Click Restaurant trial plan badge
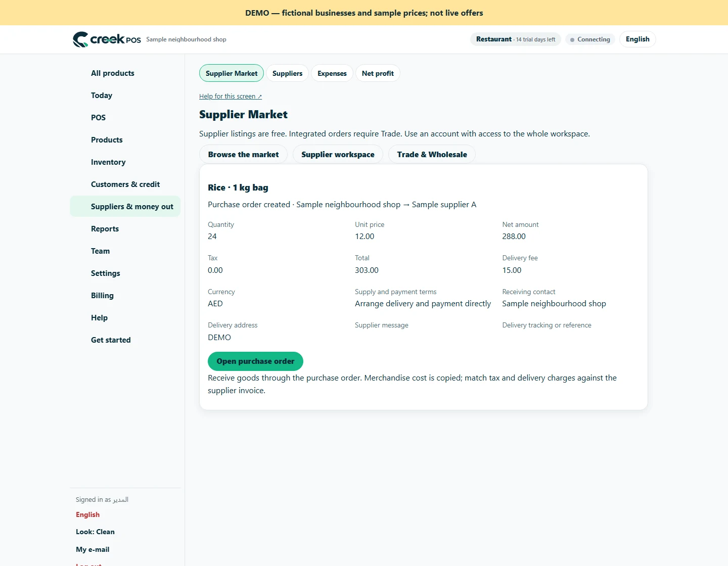728x566 pixels. [x=516, y=39]
